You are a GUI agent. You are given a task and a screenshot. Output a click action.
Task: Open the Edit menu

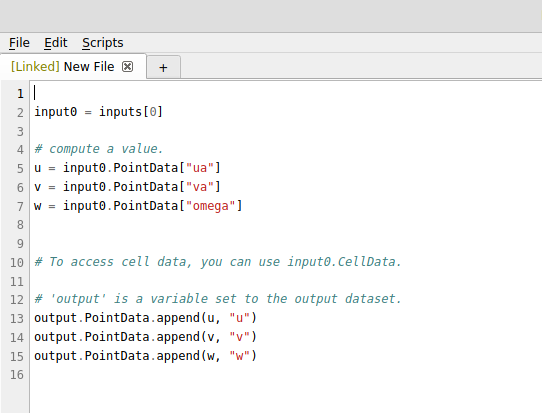click(x=56, y=43)
